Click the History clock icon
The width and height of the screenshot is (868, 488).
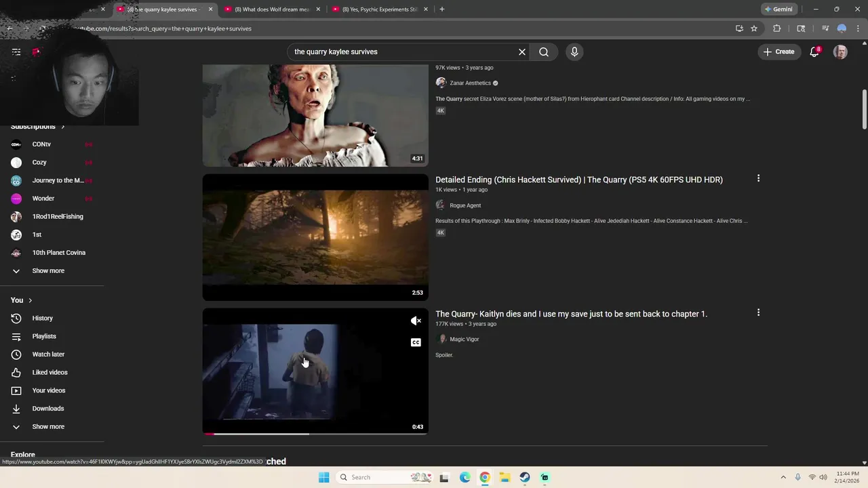pos(16,319)
